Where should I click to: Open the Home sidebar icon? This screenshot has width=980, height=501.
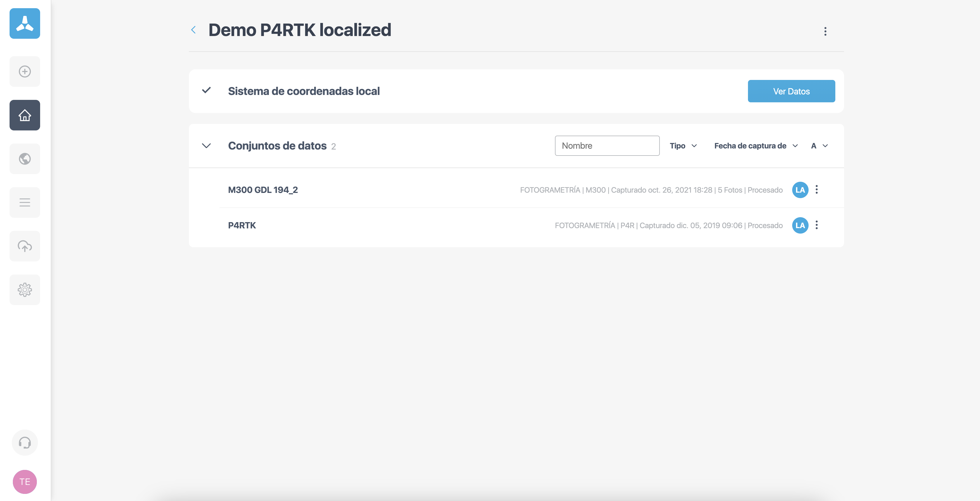coord(25,115)
